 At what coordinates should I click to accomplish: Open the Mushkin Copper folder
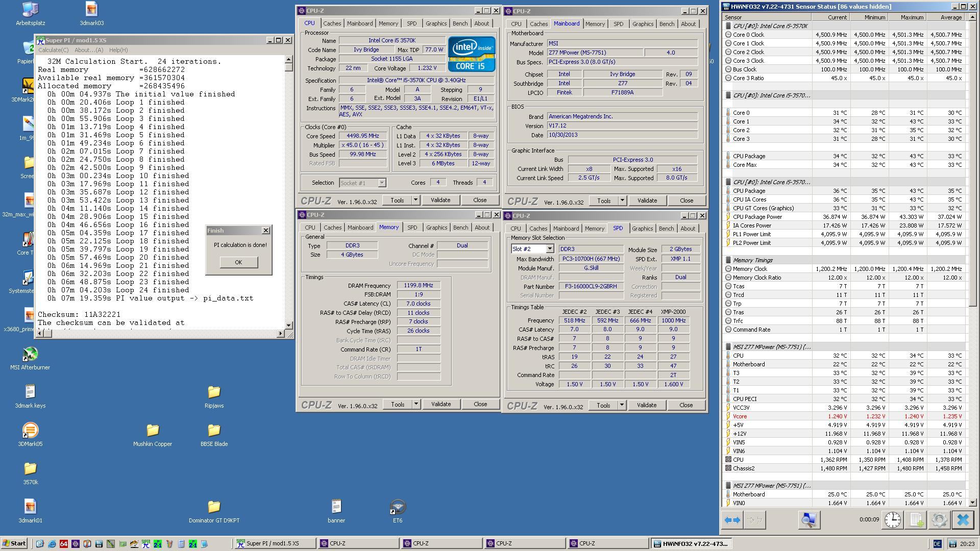(153, 435)
